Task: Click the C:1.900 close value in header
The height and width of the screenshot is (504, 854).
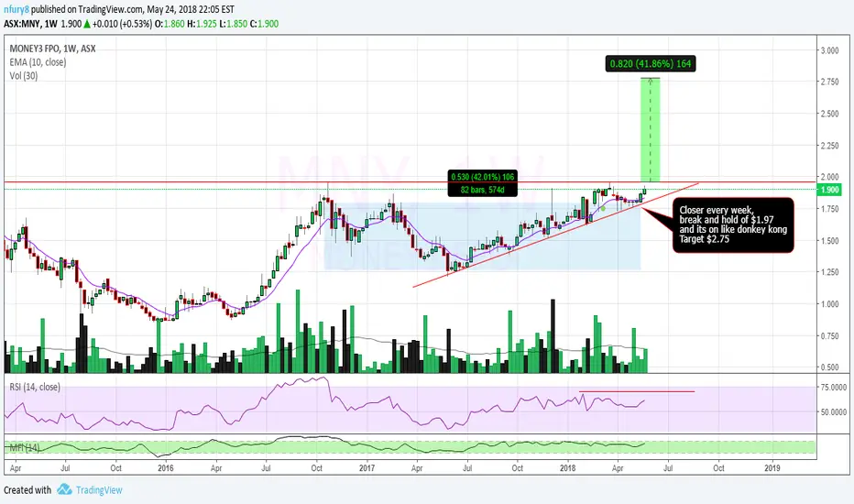Action: 264,24
